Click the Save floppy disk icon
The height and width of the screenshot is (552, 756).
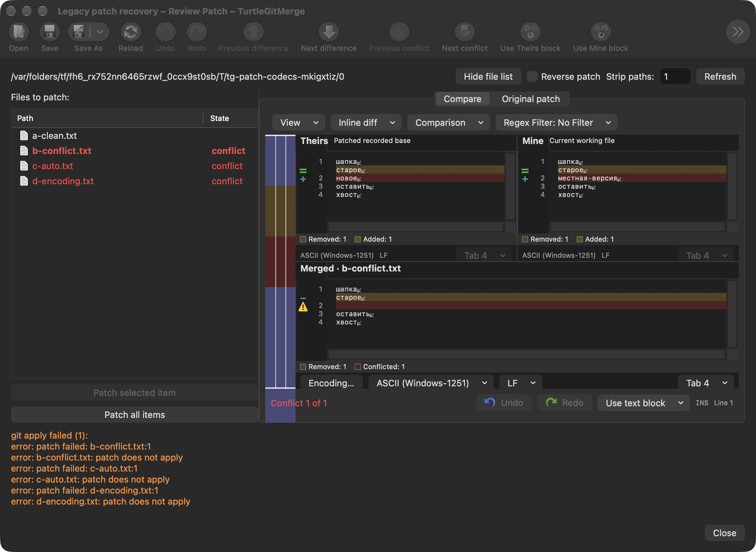[x=50, y=32]
